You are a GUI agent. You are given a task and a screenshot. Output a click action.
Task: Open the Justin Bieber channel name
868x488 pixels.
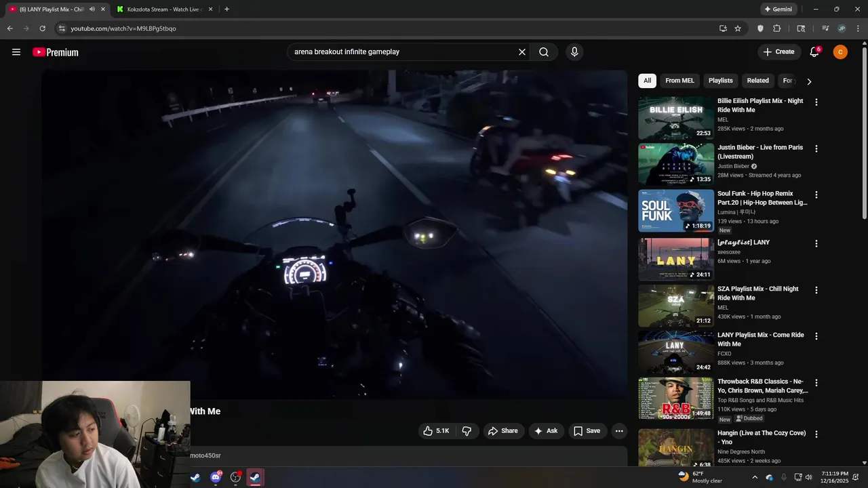pos(733,166)
